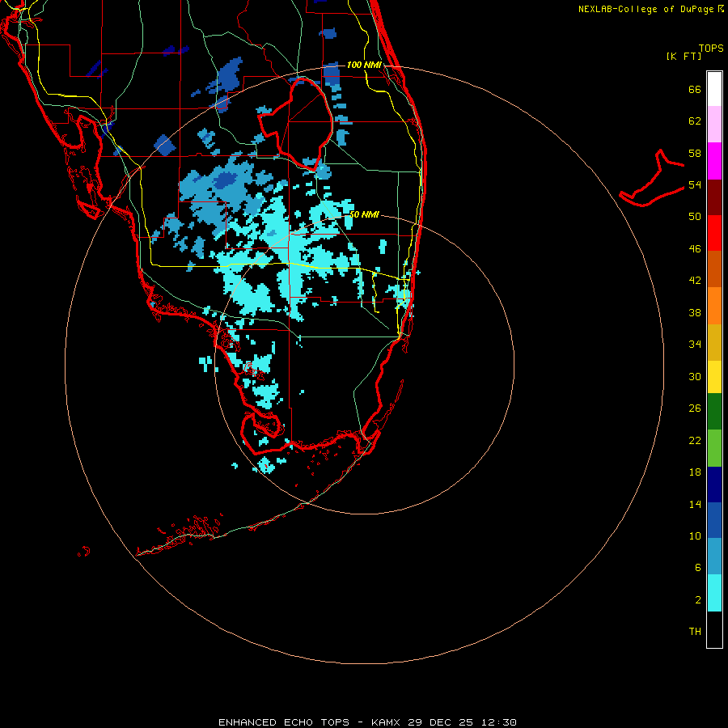Click the legend value 10
Screen dimensions: 728x728
[695, 535]
